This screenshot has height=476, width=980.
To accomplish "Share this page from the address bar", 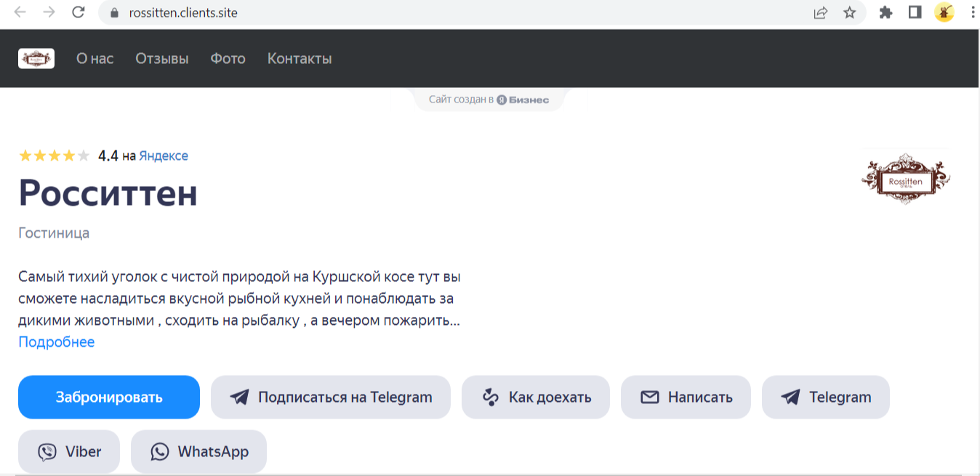I will point(821,12).
